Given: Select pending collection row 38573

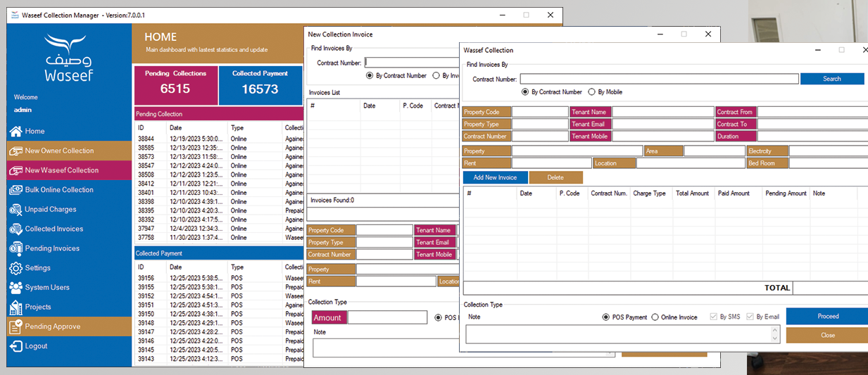Looking at the screenshot, I should 219,156.
